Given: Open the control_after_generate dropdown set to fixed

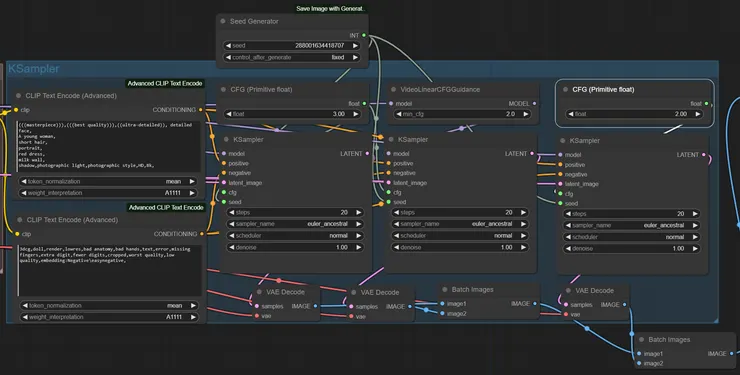Looking at the screenshot, I should pos(292,57).
